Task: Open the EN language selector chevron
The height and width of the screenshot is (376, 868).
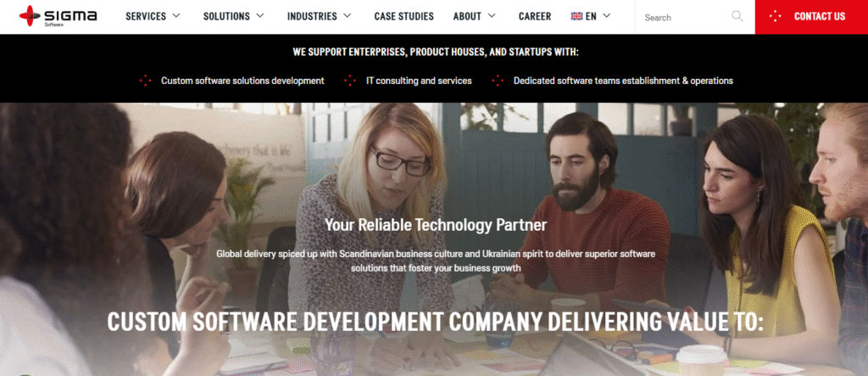Action: (x=606, y=15)
